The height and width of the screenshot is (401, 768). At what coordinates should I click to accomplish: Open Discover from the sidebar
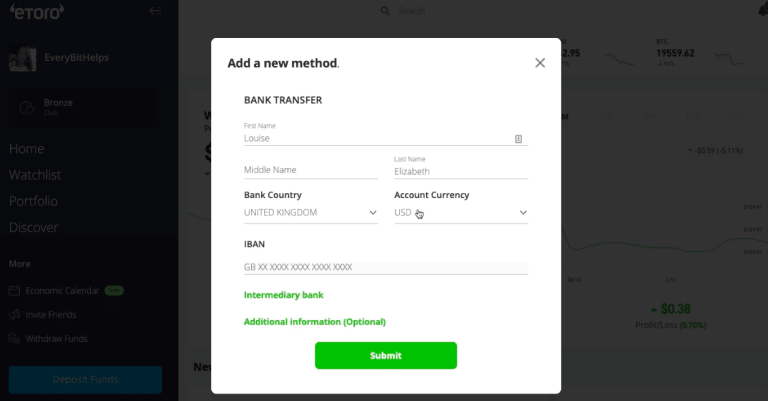[33, 227]
